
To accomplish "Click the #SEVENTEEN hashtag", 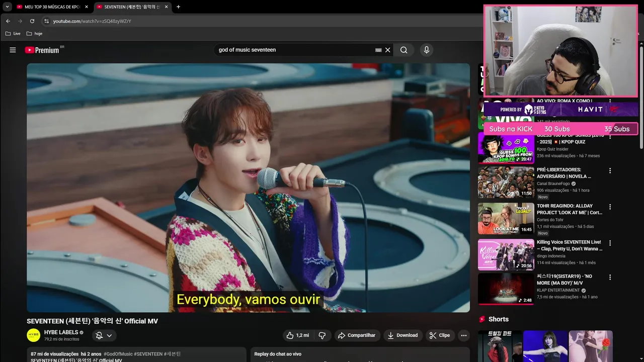I will point(148,354).
